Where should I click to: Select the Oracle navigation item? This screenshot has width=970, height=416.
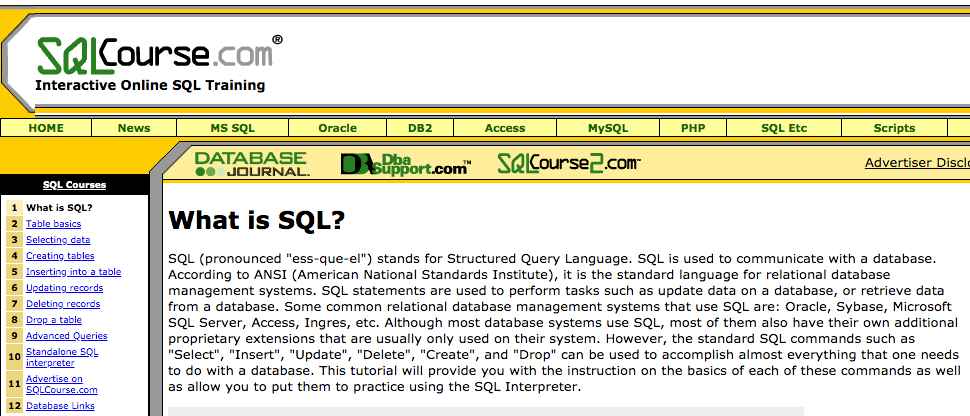(x=337, y=128)
